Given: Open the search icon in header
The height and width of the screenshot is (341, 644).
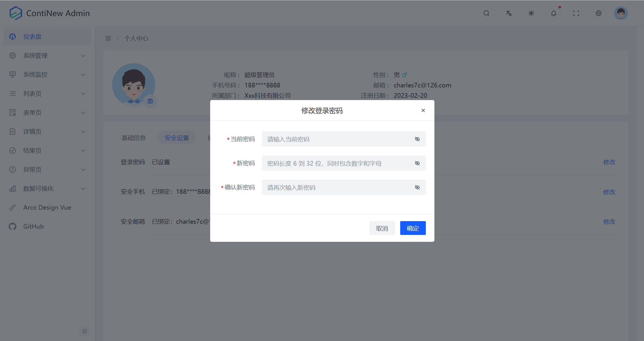Looking at the screenshot, I should click(486, 13).
